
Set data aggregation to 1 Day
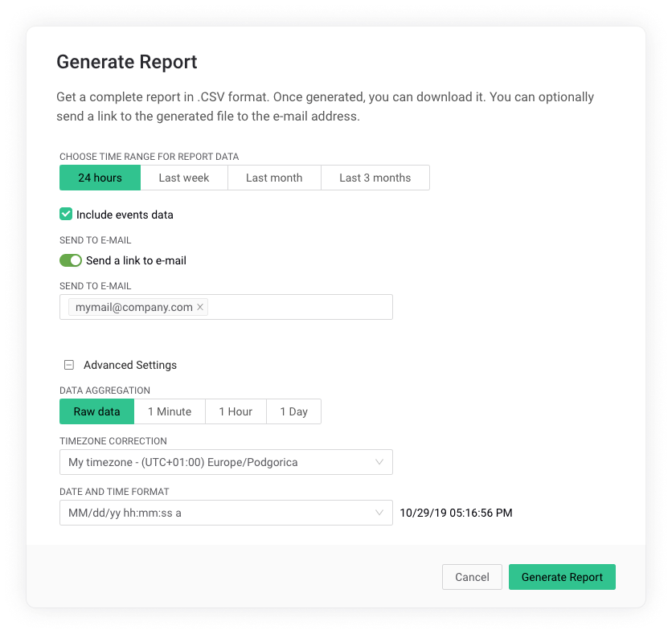(294, 411)
